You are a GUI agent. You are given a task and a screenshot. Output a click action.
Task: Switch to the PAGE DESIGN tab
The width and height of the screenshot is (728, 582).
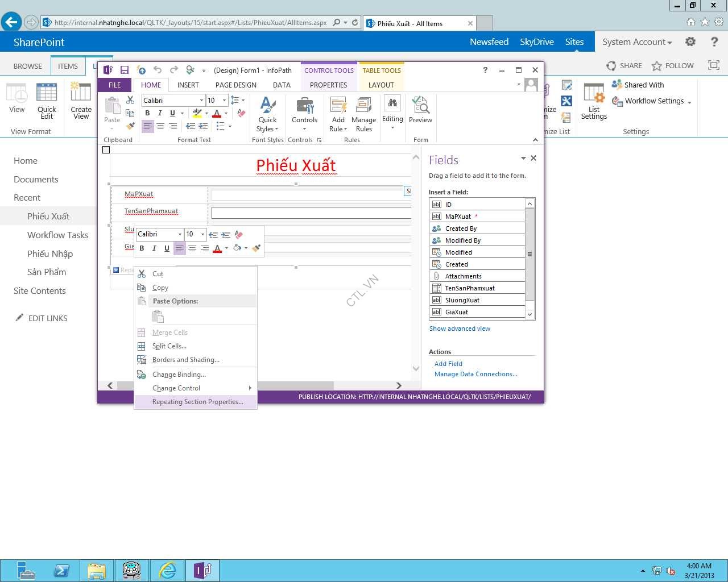pyautogui.click(x=235, y=85)
